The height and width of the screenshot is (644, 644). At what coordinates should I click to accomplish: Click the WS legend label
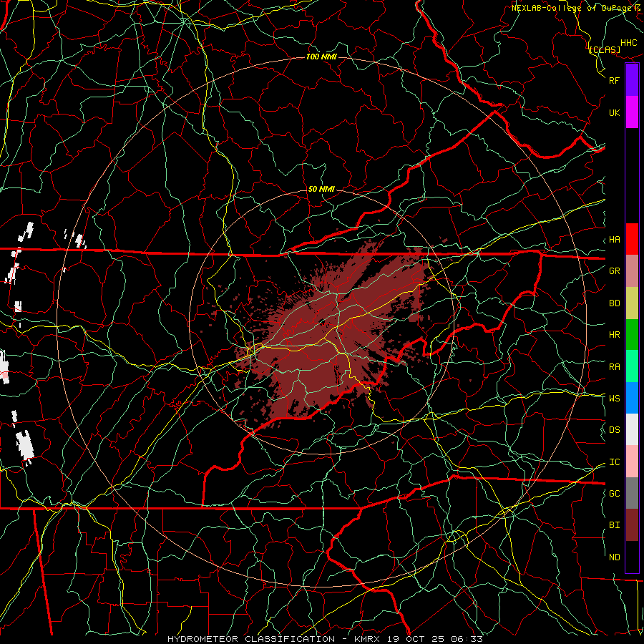pyautogui.click(x=614, y=399)
